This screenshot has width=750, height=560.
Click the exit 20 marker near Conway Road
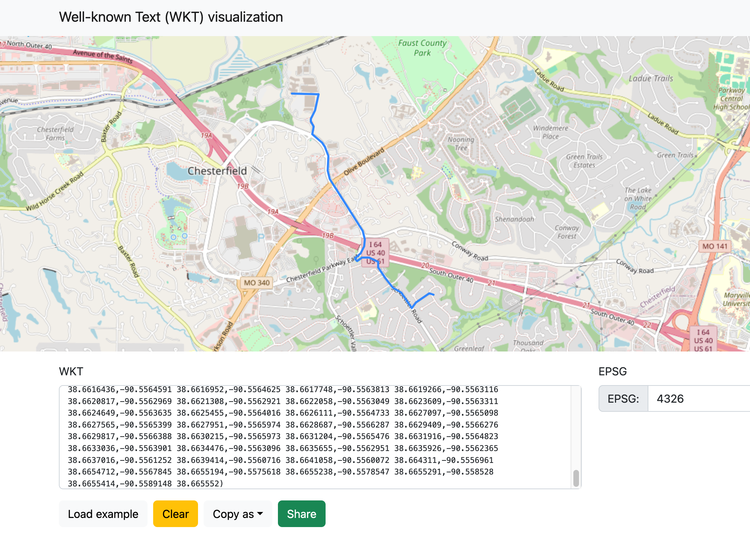(x=425, y=266)
